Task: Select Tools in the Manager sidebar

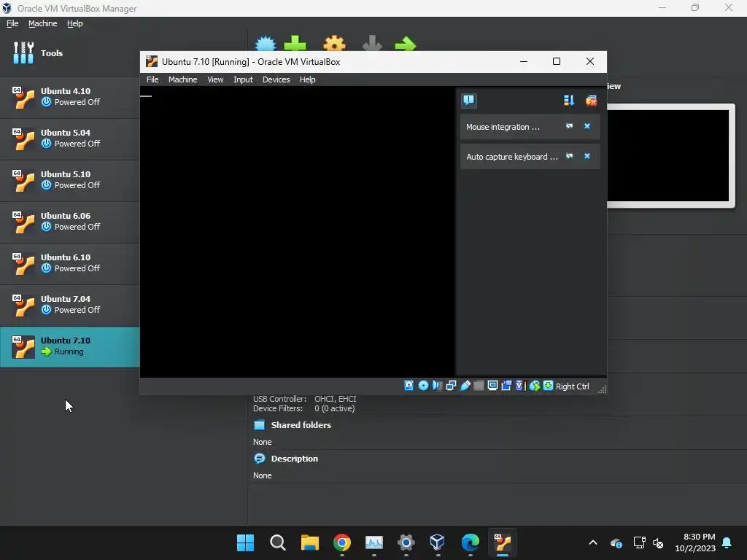Action: pyautogui.click(x=70, y=52)
